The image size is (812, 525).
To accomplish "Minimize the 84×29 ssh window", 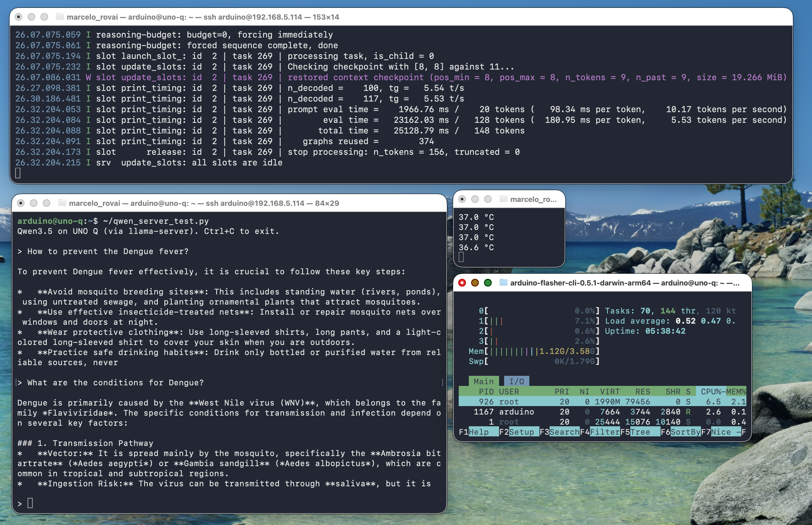I will tap(34, 203).
